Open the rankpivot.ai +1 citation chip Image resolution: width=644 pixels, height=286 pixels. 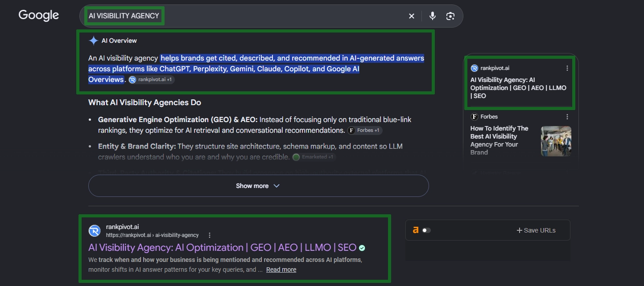[151, 80]
